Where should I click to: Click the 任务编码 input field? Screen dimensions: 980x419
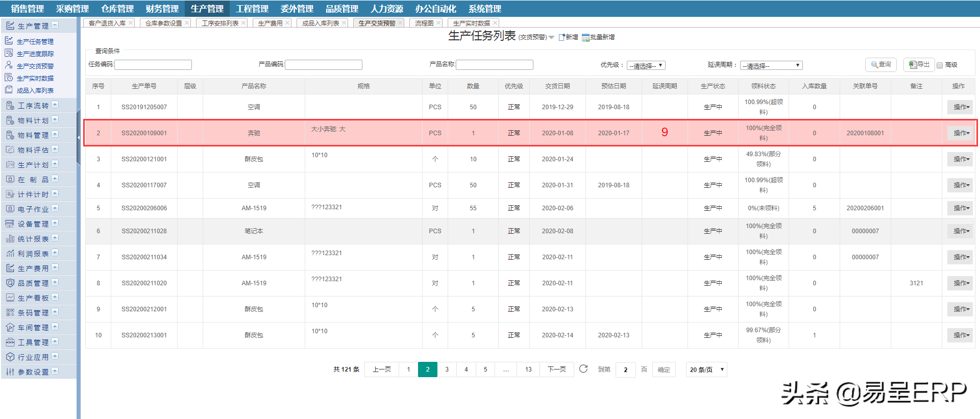(x=153, y=65)
